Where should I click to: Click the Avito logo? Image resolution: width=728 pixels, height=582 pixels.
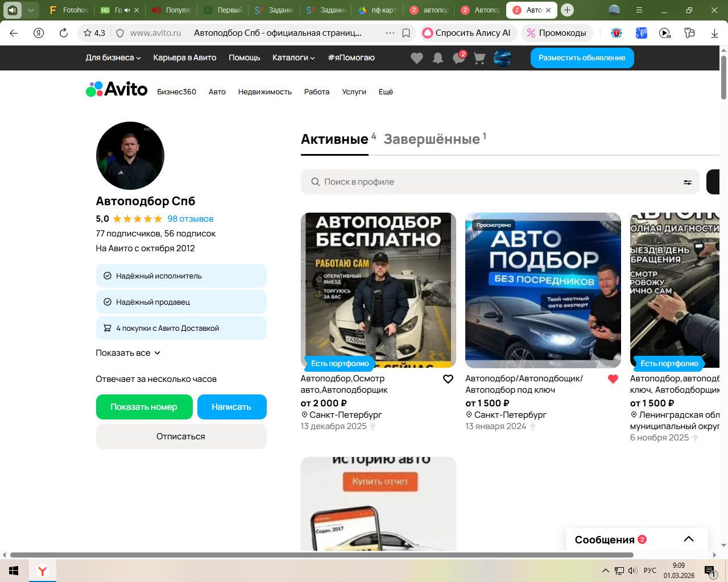point(117,89)
